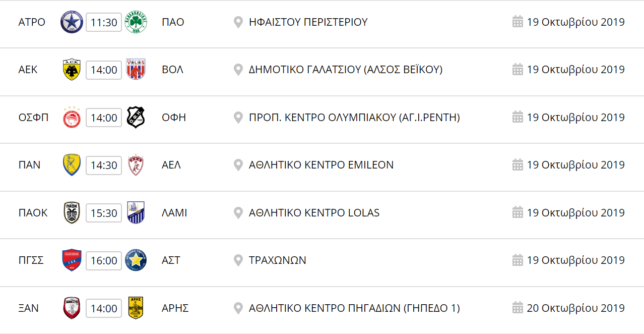The image size is (644, 334).
Task: Select the Volos team crest
Action: pyautogui.click(x=136, y=70)
